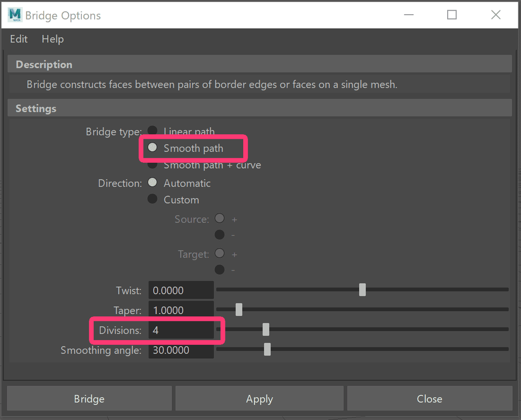This screenshot has height=420, width=521.
Task: Focus the Divisions input field
Action: point(181,330)
